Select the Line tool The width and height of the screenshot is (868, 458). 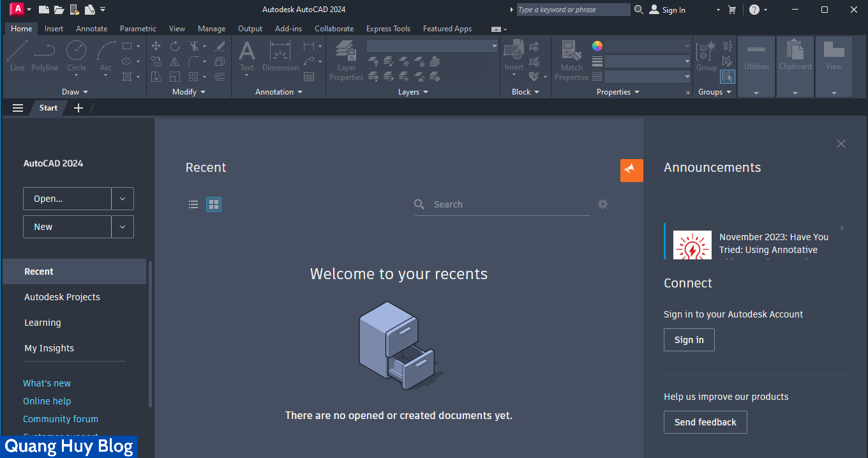point(17,57)
